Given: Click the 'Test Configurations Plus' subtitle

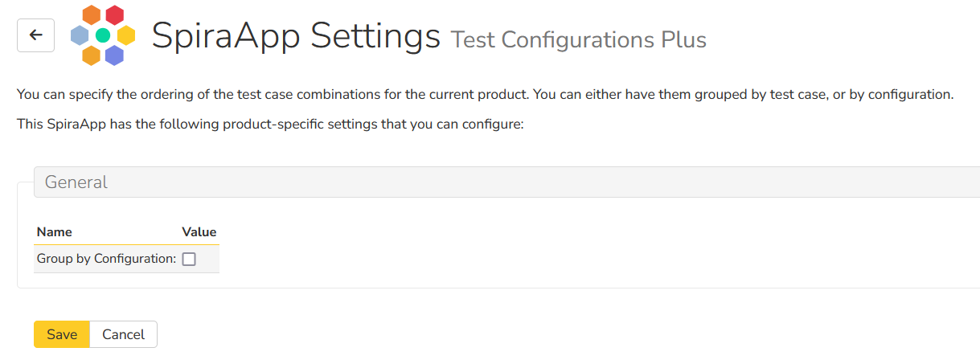Looking at the screenshot, I should coord(578,40).
